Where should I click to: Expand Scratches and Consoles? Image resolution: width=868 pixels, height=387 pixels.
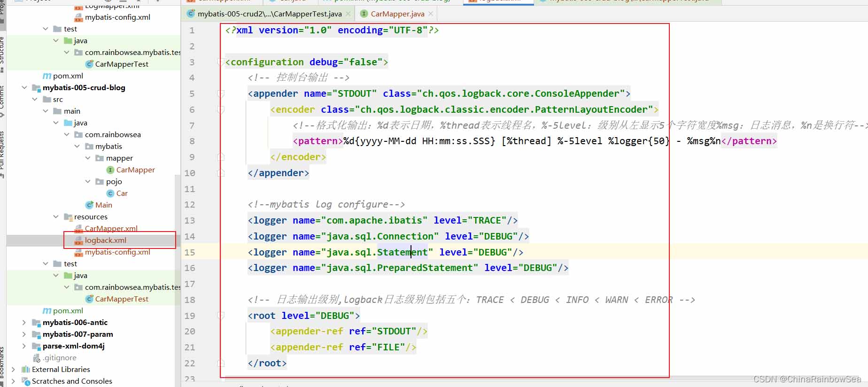(14, 381)
